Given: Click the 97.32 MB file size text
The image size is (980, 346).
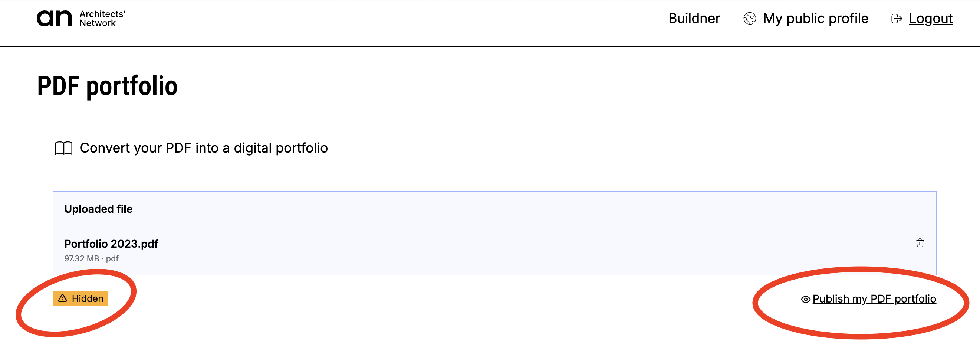Looking at the screenshot, I should click(81, 259).
